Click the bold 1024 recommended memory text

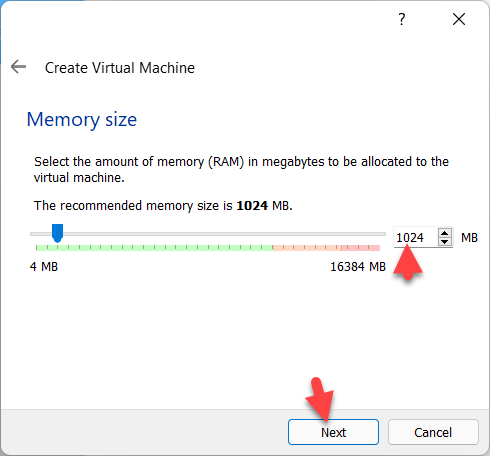(252, 206)
